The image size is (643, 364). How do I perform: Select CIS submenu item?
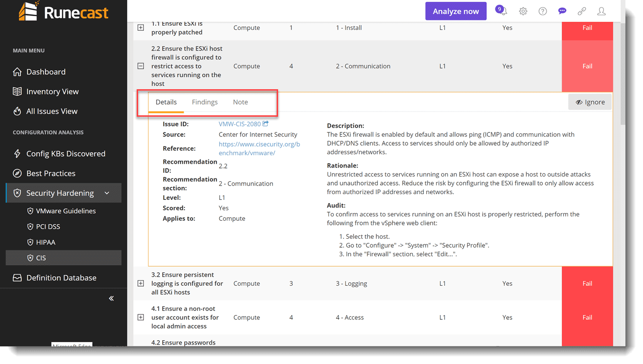click(63, 258)
